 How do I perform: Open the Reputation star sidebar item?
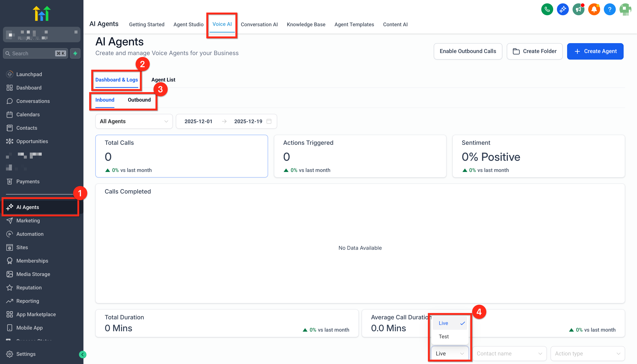(x=29, y=288)
